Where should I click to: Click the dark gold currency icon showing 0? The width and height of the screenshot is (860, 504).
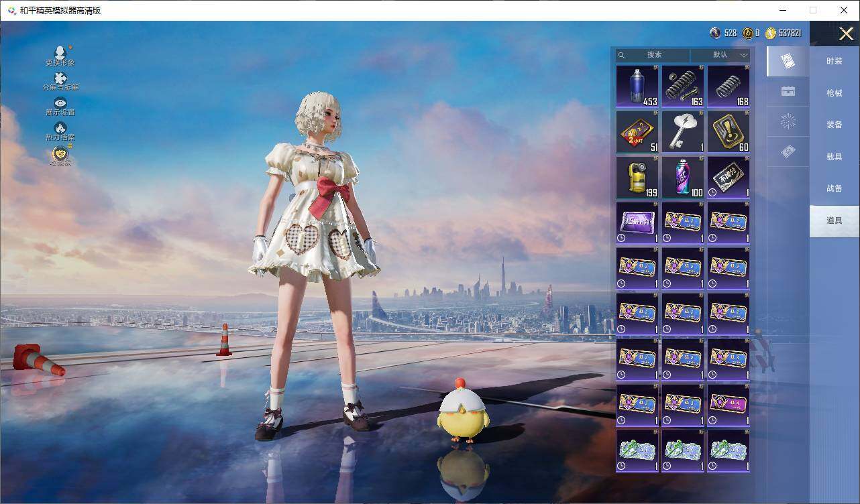coord(747,33)
